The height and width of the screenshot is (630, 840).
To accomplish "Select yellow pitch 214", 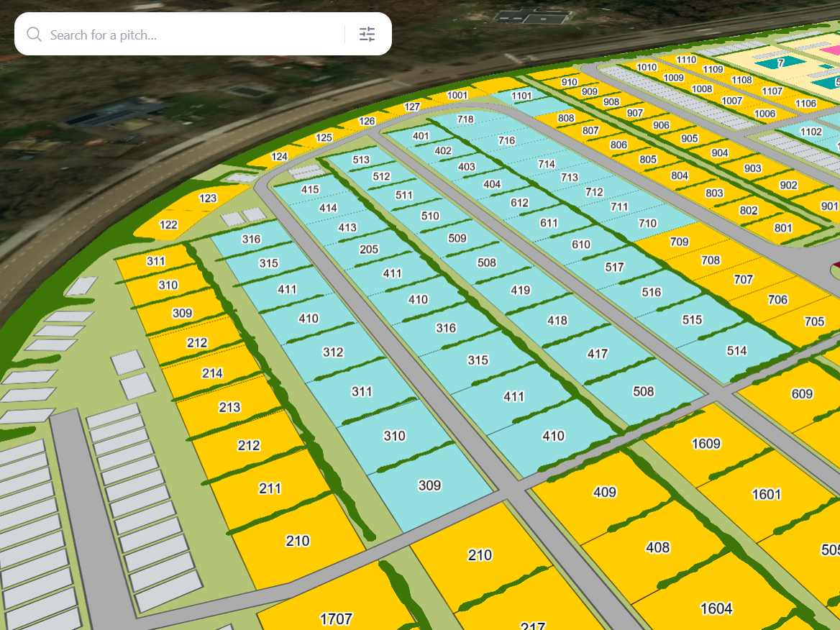I will point(212,373).
